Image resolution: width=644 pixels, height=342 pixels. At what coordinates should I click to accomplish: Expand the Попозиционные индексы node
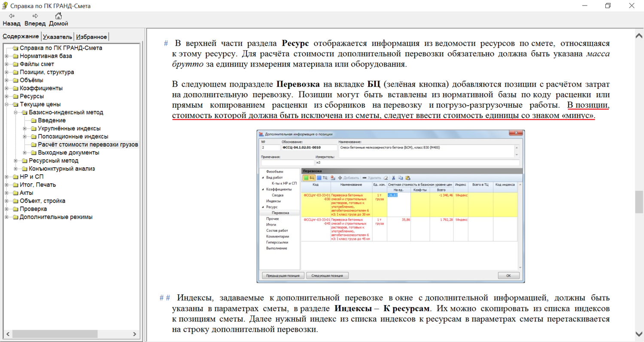point(24,136)
